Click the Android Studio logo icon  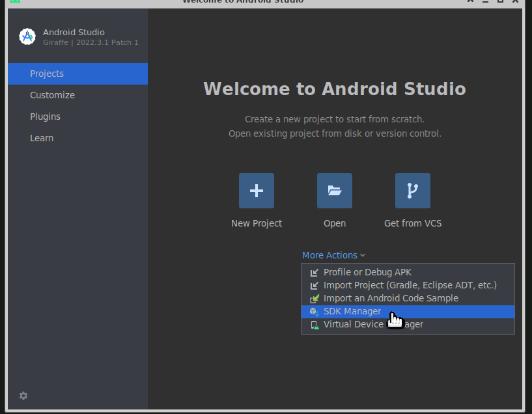point(27,36)
